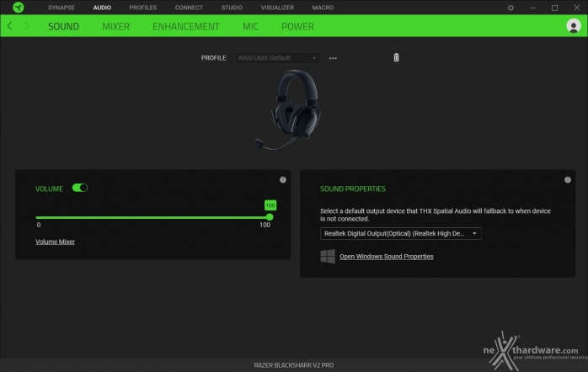Close the Synapse window
The image size is (588, 372).
pyautogui.click(x=576, y=8)
